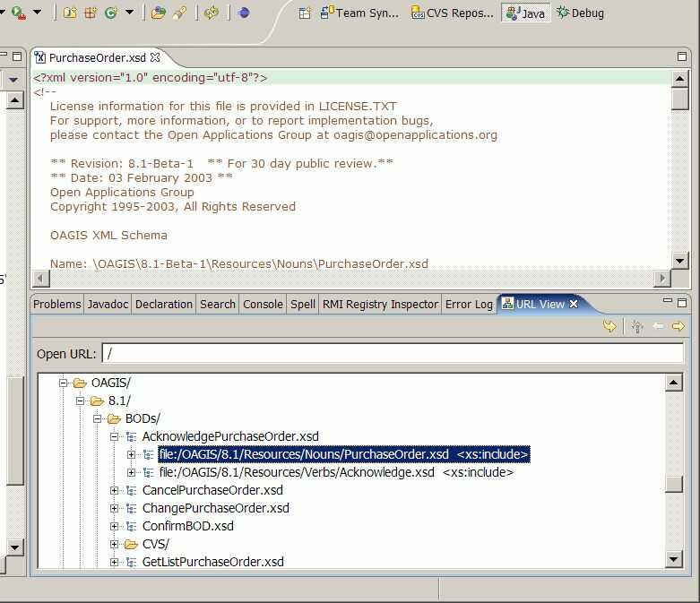700x603 pixels.
Task: Open the Error Log tab
Action: coord(469,305)
